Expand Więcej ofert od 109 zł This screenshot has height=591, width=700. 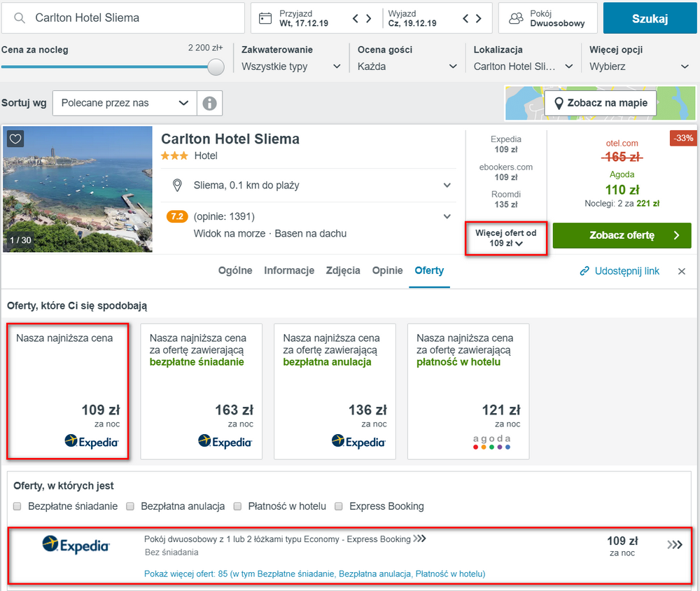[506, 238]
